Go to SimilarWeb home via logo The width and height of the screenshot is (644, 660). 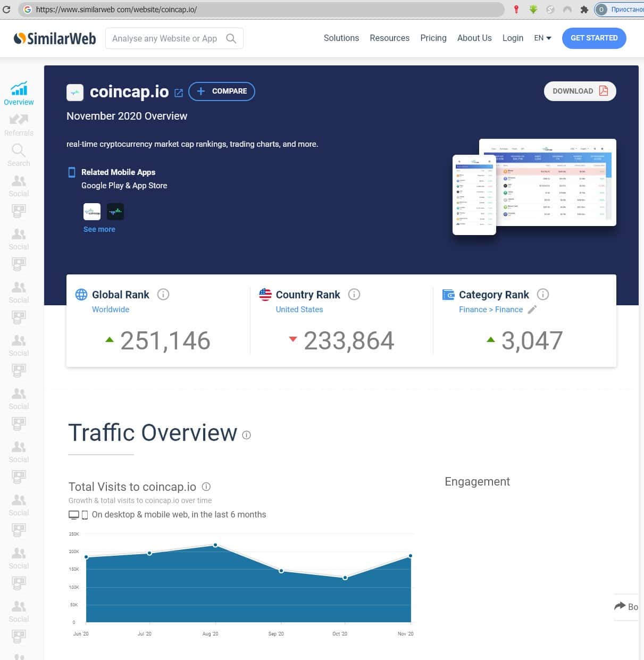click(55, 38)
